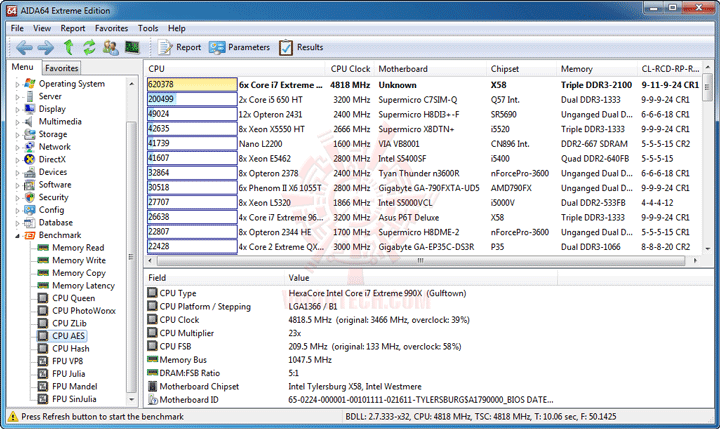Click the tree panel scroll down arrow
The height and width of the screenshot is (429, 720).
[131, 400]
